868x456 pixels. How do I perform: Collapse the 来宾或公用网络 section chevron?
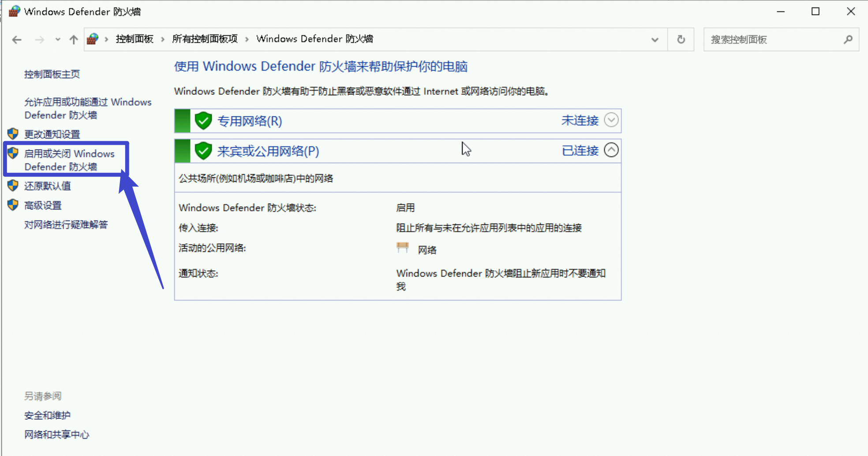611,150
